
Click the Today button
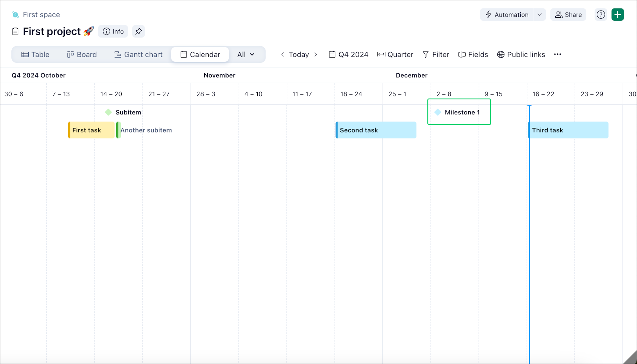(x=299, y=54)
